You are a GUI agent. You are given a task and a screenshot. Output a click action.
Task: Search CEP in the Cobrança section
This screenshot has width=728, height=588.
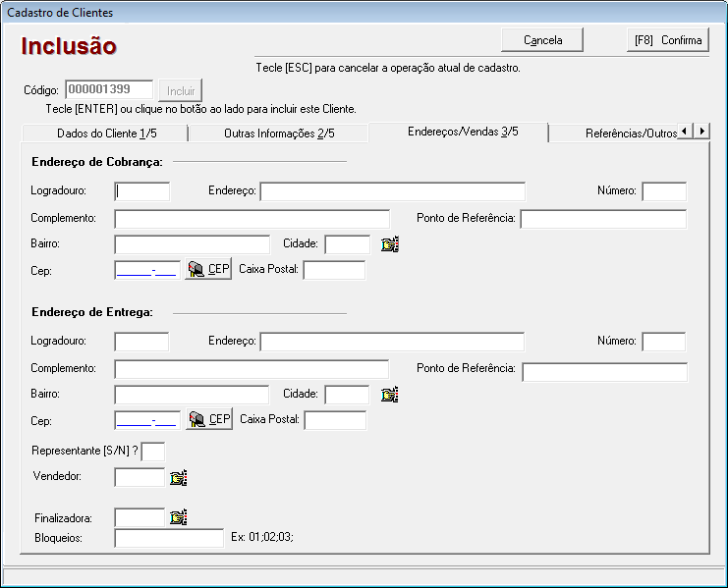coord(209,270)
